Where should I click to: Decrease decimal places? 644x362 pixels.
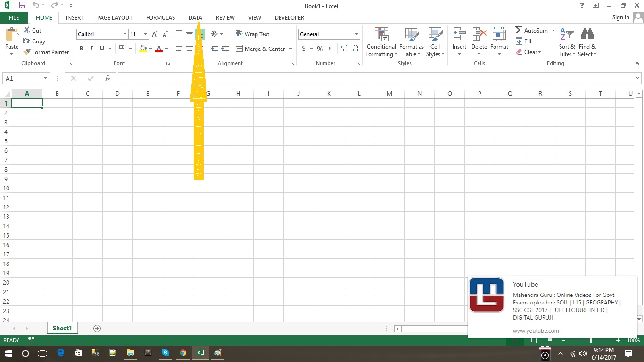pyautogui.click(x=355, y=49)
